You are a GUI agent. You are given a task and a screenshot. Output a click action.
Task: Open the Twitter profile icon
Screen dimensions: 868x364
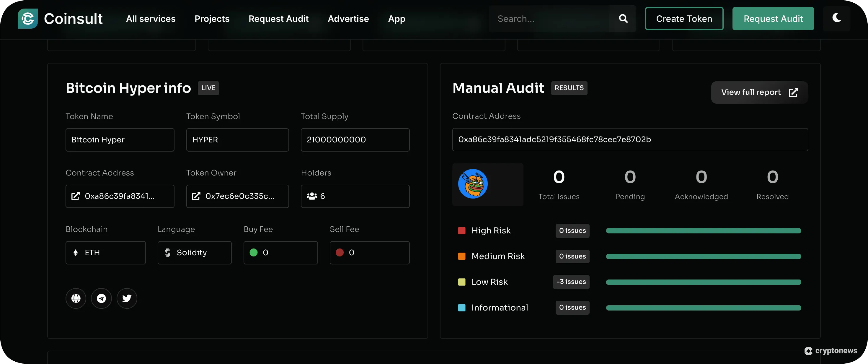tap(127, 298)
